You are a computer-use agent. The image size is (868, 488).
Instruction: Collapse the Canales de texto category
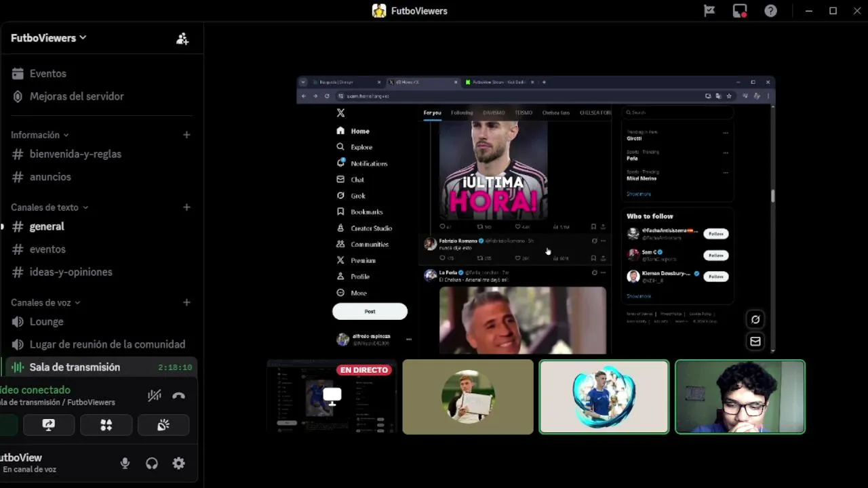coord(50,207)
